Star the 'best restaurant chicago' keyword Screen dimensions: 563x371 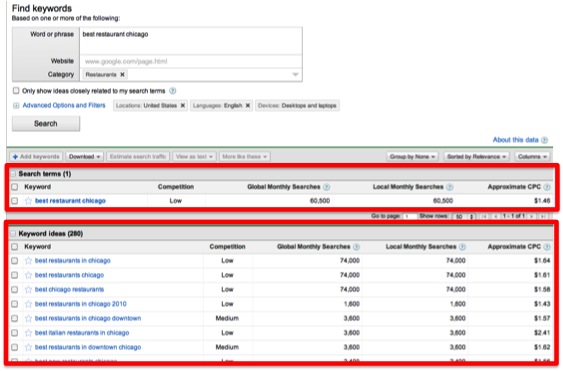click(28, 201)
